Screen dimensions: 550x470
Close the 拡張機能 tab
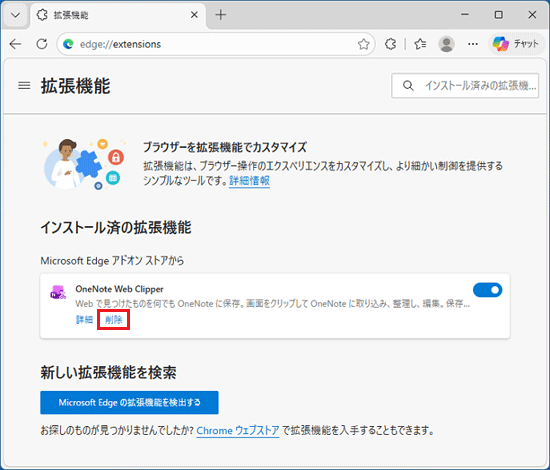(x=194, y=15)
